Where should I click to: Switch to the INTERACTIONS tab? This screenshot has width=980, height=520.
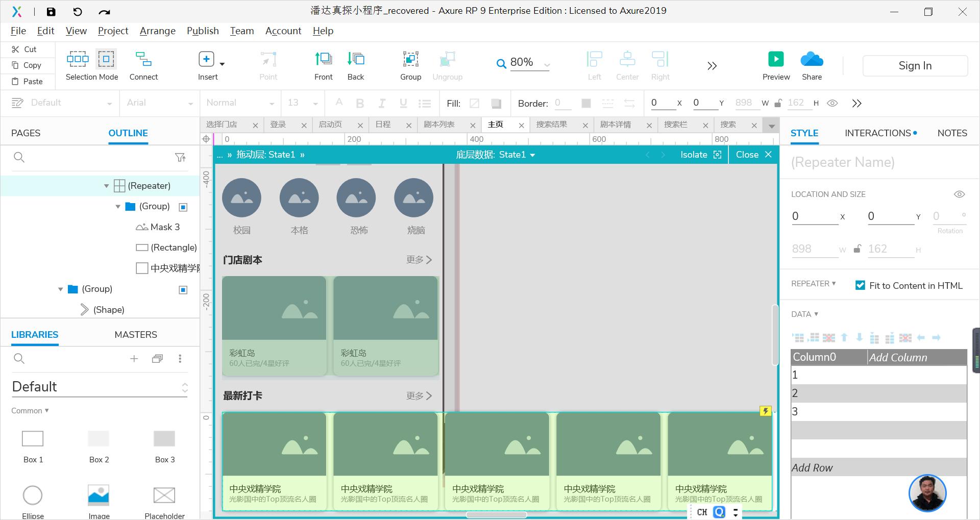[878, 133]
